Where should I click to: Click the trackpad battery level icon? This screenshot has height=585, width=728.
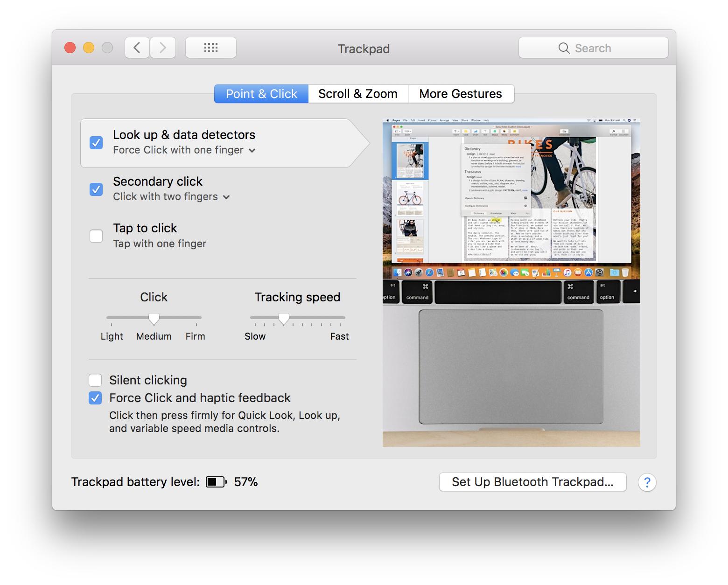tap(217, 482)
